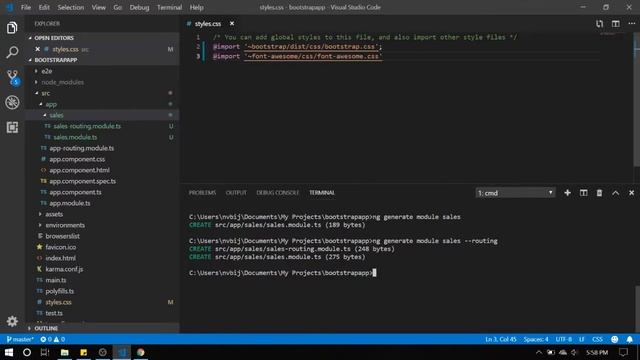Open the Debug menu
Screen dimensions: 640x360
tap(139, 7)
